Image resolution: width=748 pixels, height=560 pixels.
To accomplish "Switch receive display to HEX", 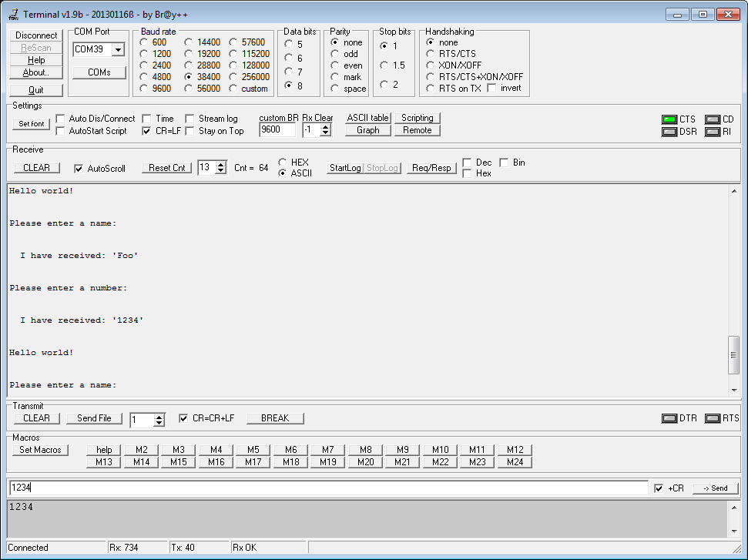I will point(283,163).
